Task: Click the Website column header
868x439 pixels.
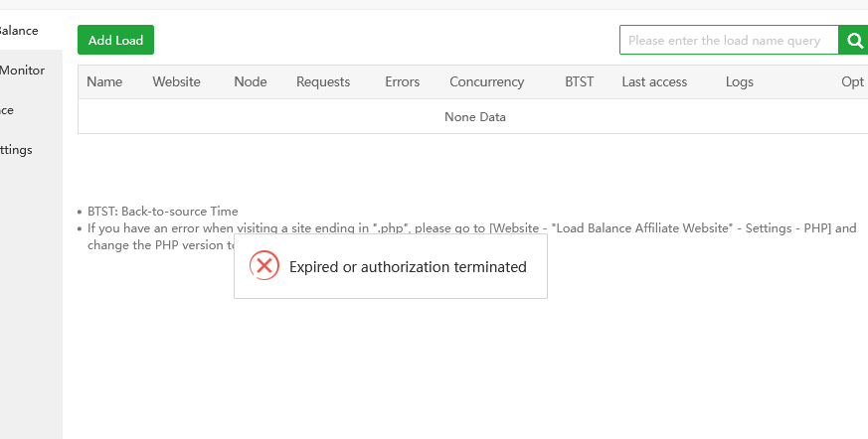Action: 176,82
